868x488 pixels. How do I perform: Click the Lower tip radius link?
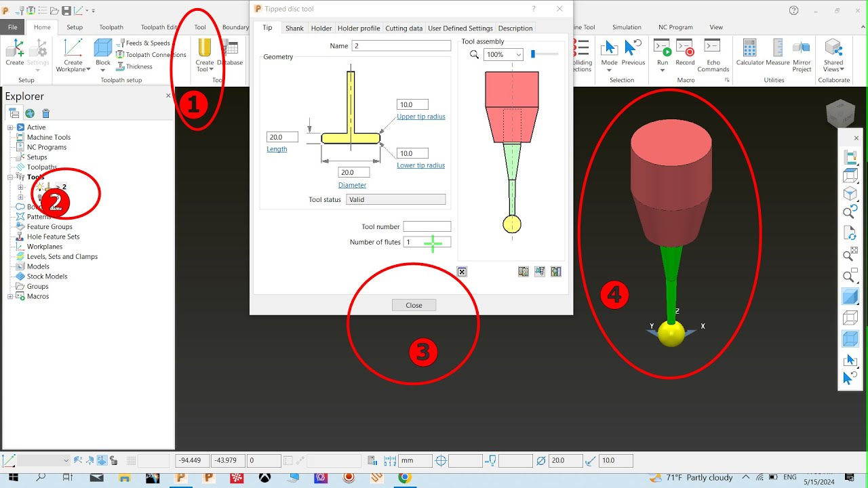click(x=421, y=165)
